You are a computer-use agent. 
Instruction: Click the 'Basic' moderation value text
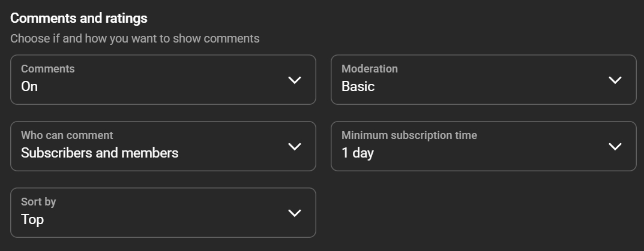tap(358, 87)
